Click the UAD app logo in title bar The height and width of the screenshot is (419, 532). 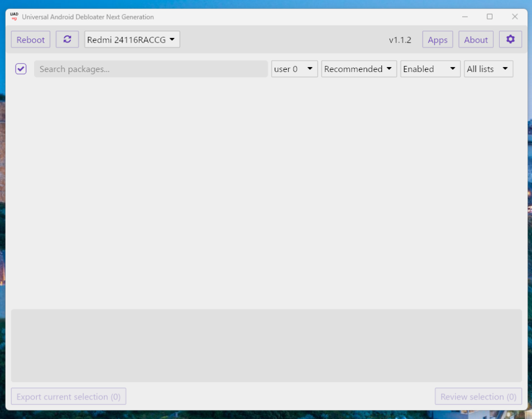coord(14,17)
